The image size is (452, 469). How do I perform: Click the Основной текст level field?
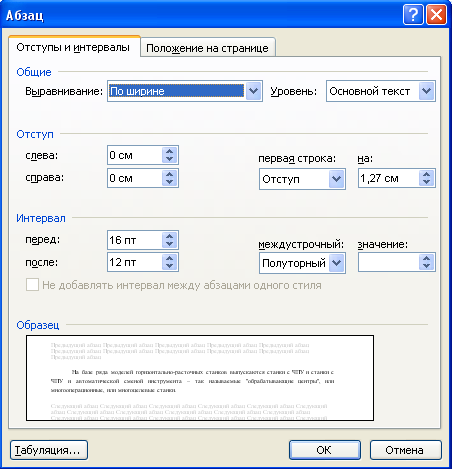tap(373, 91)
